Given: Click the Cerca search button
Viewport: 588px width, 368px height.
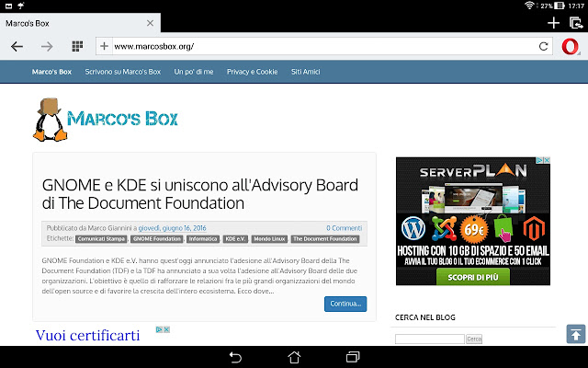Looking at the screenshot, I should tap(474, 339).
